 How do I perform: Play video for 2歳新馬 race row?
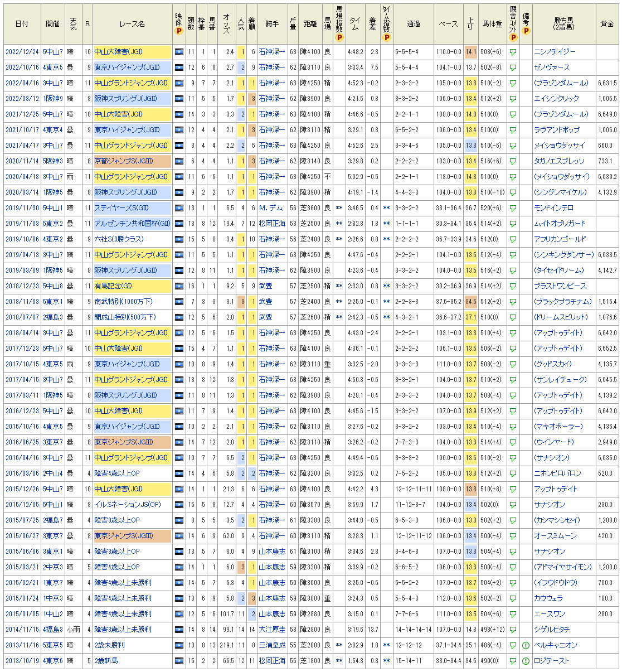[179, 661]
